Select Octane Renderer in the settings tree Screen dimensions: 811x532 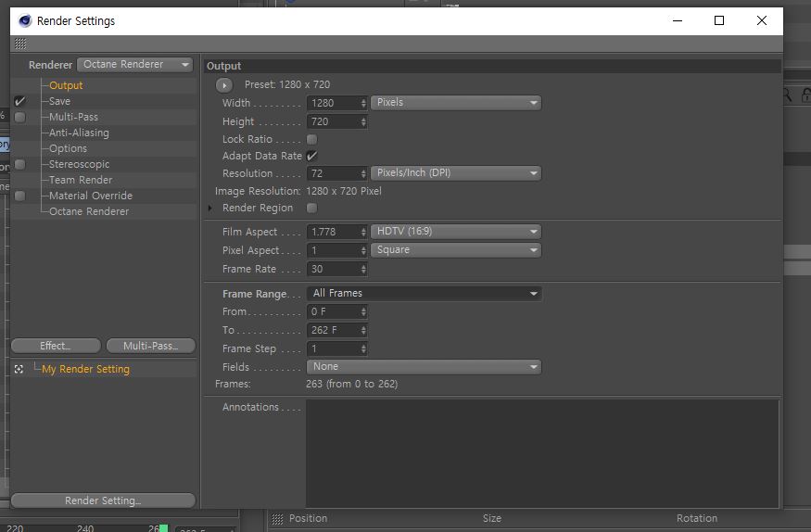pyautogui.click(x=89, y=211)
